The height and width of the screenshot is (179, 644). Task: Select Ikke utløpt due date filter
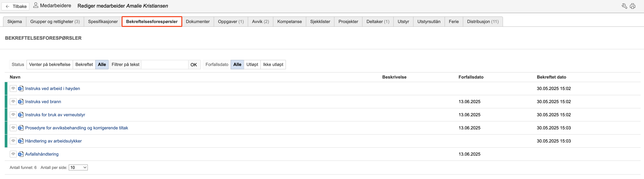pyautogui.click(x=273, y=65)
